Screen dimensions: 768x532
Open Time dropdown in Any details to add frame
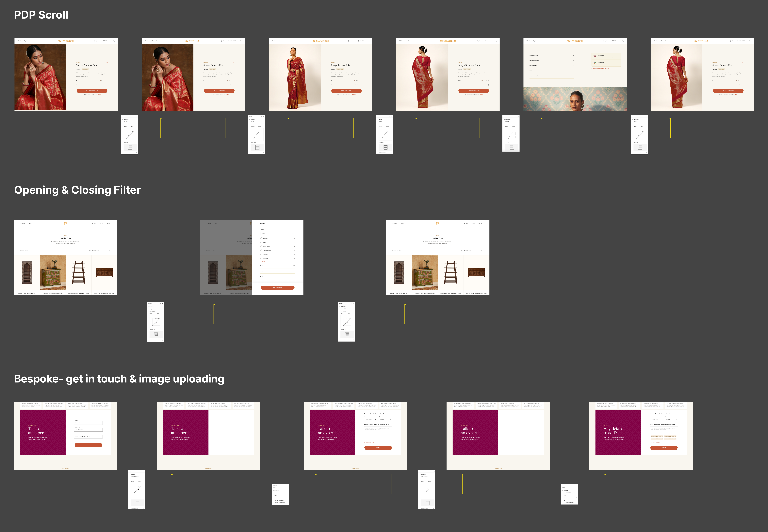pos(671,420)
